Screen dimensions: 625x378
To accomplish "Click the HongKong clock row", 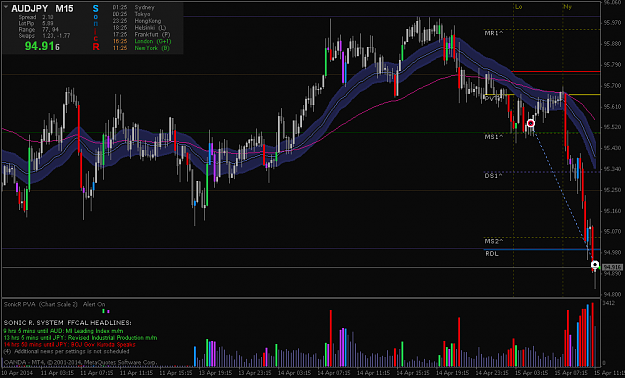I will (x=137, y=21).
